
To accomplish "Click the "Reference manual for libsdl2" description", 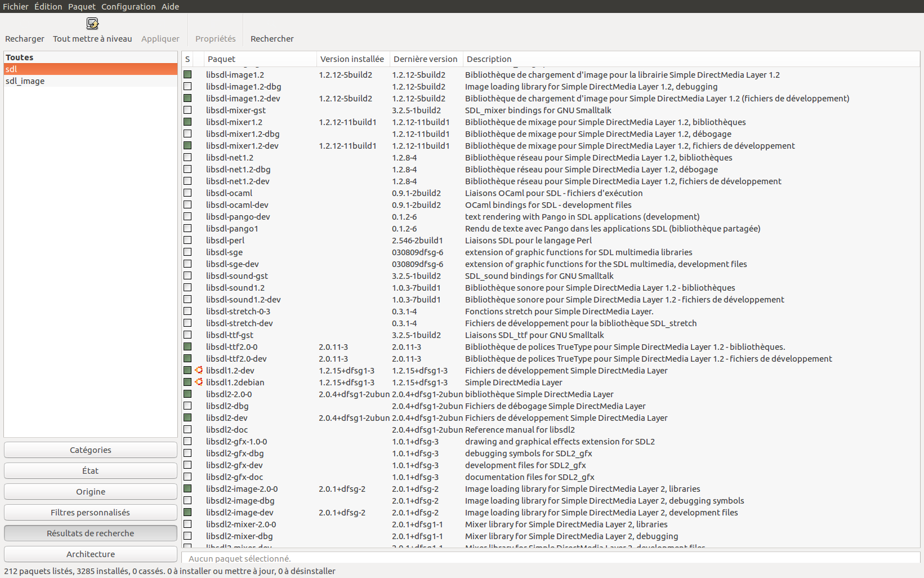I will 520,430.
